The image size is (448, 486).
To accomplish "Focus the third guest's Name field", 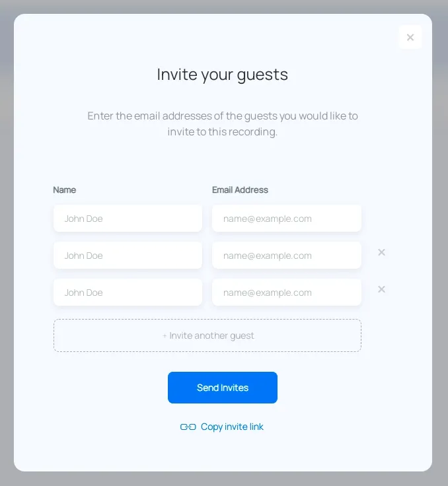I will point(128,293).
